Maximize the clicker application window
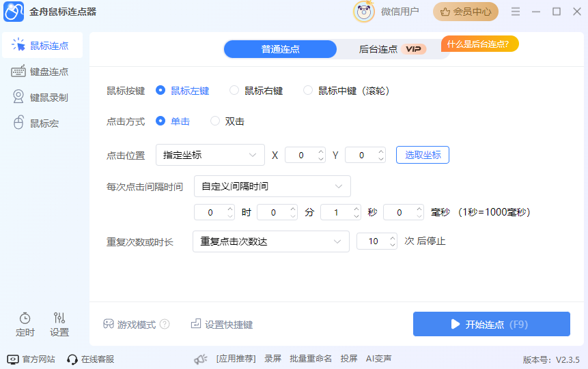 (557, 12)
